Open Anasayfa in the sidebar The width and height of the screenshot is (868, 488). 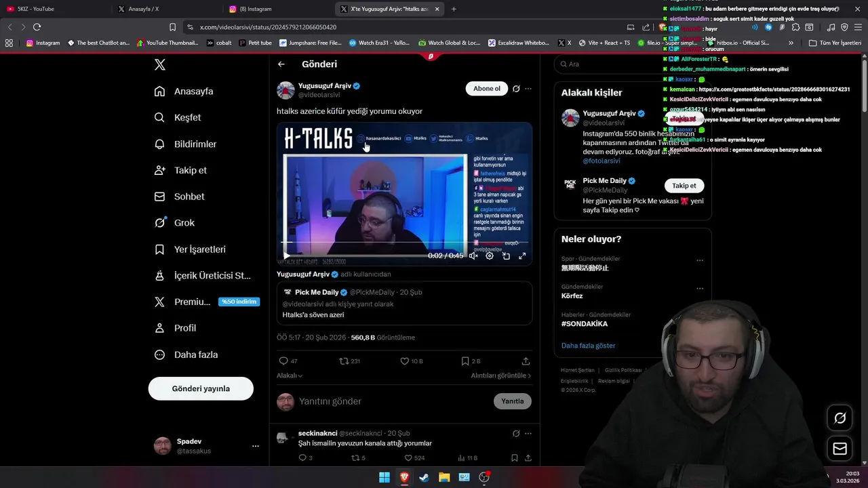(184, 91)
